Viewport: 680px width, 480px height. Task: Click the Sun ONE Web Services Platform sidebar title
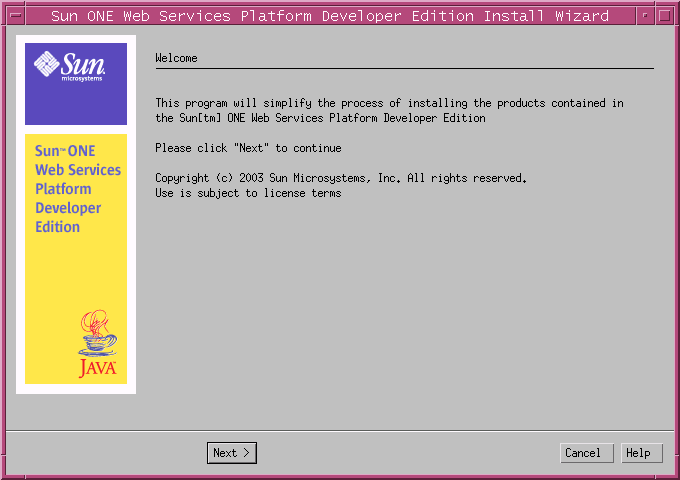click(78, 189)
